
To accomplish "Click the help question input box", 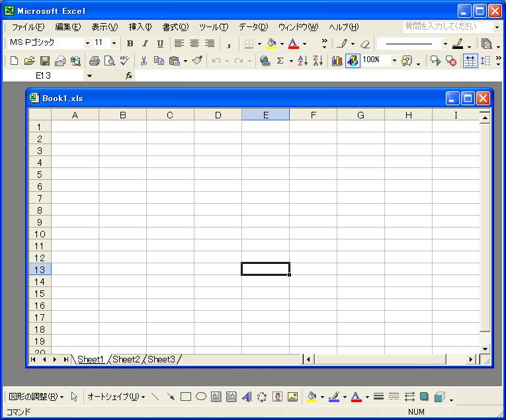I will point(448,26).
